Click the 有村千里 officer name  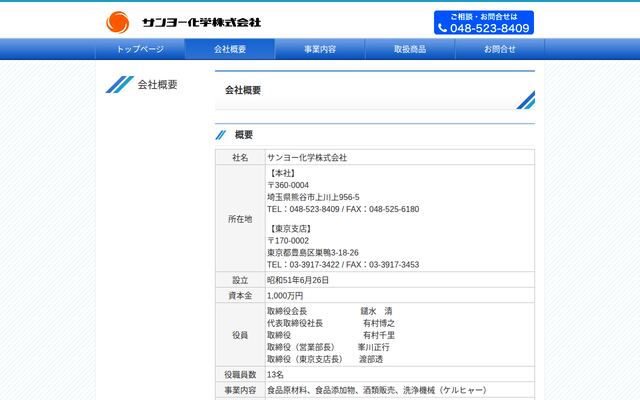point(379,335)
